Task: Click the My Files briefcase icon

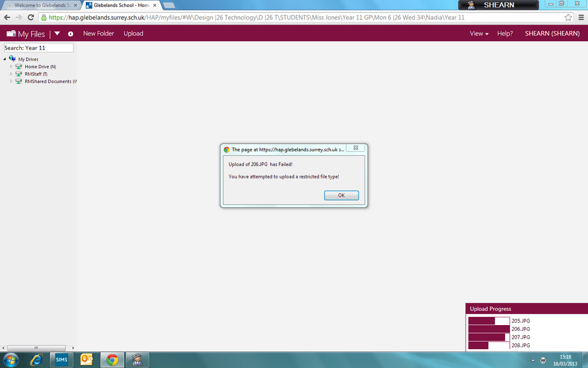Action: pyautogui.click(x=11, y=34)
